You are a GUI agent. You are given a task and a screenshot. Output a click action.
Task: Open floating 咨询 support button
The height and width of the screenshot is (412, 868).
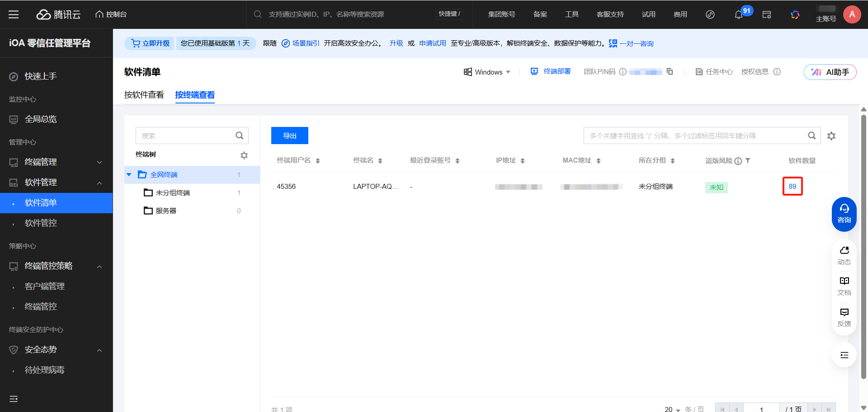coord(844,214)
